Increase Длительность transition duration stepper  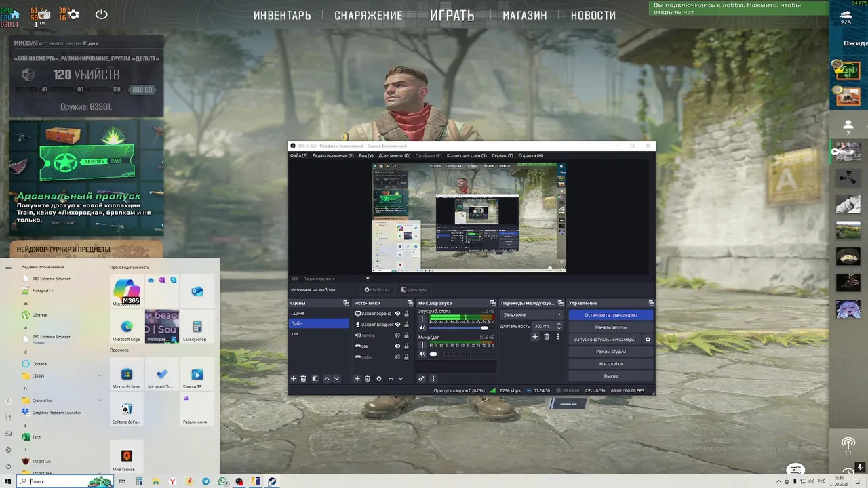pyautogui.click(x=559, y=325)
